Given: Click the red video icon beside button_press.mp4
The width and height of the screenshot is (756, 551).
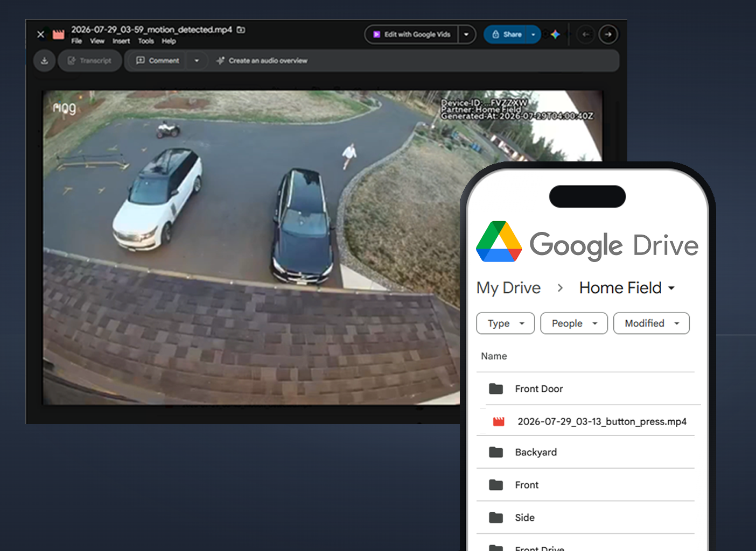Looking at the screenshot, I should [x=499, y=421].
